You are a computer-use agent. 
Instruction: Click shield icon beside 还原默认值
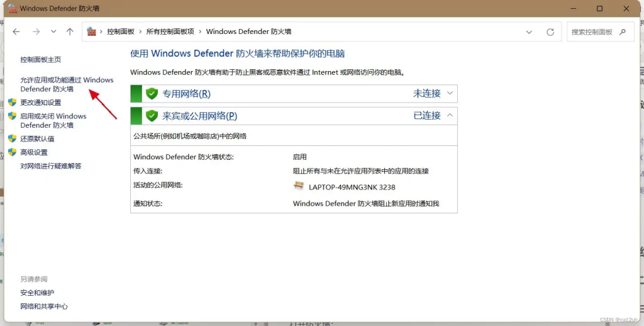click(x=13, y=138)
